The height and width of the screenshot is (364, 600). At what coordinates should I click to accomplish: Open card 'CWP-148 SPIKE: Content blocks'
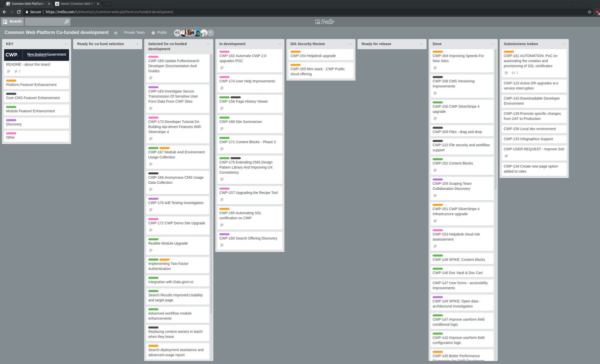click(x=462, y=258)
